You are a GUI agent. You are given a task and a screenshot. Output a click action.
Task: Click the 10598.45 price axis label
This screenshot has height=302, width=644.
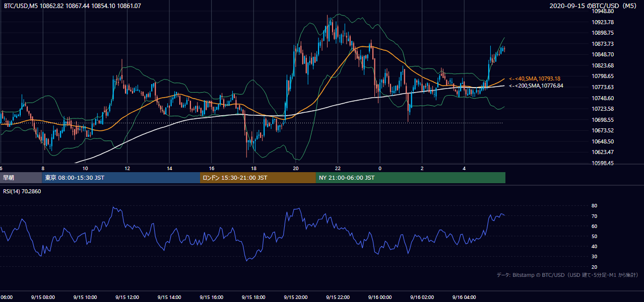pyautogui.click(x=603, y=163)
